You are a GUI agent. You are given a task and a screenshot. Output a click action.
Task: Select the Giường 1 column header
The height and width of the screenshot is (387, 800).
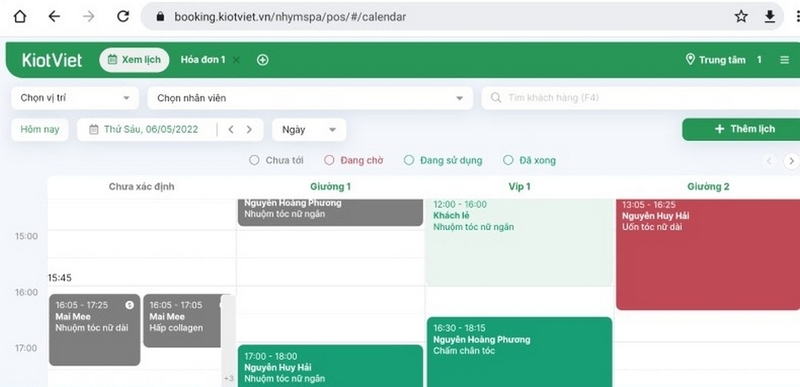tap(331, 187)
